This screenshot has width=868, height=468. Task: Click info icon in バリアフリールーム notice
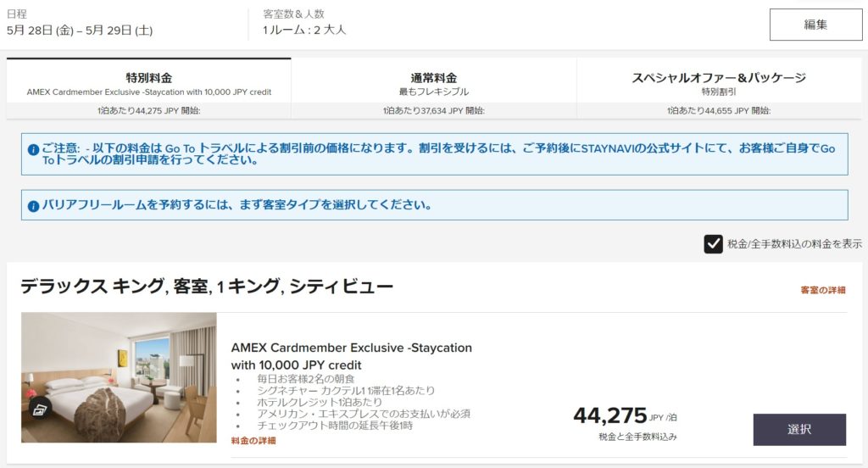click(34, 205)
